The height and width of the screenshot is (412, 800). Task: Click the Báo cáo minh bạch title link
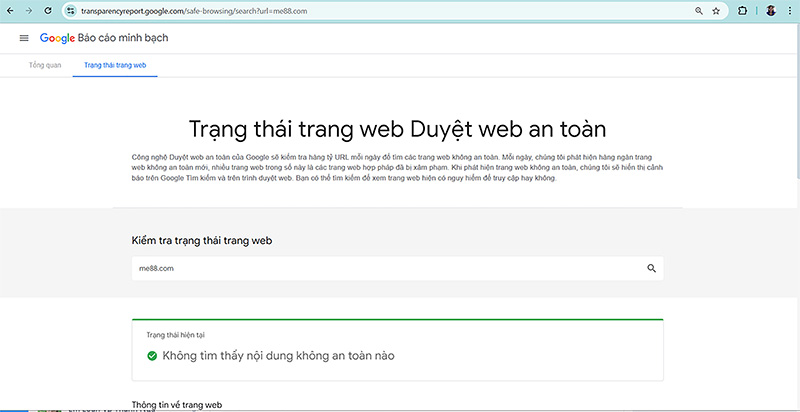click(123, 38)
